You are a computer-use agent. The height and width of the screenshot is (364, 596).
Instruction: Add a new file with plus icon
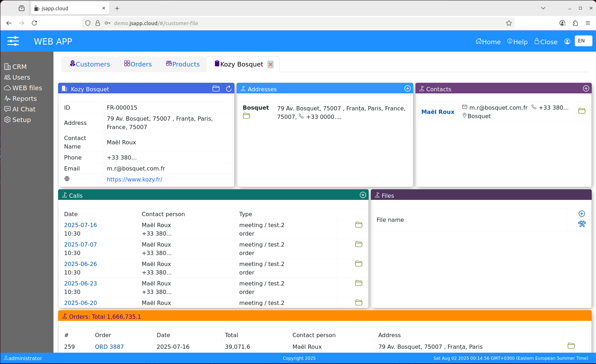click(x=582, y=214)
